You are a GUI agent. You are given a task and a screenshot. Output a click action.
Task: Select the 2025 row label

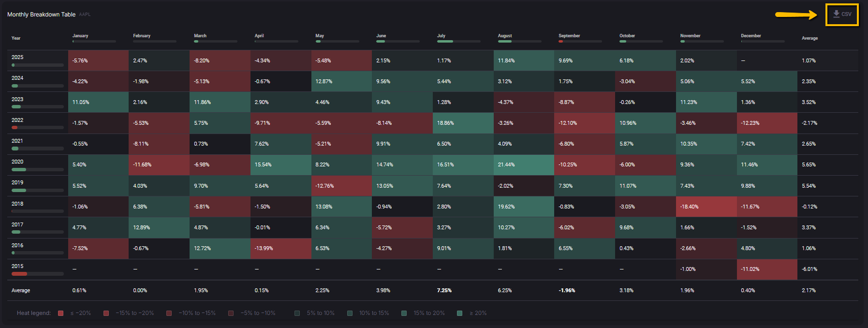point(17,57)
